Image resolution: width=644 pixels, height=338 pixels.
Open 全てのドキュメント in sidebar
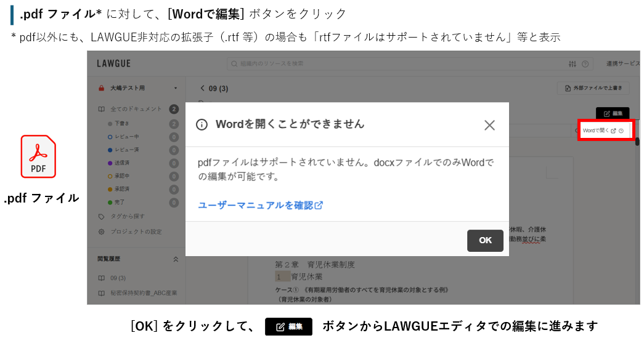[135, 109]
